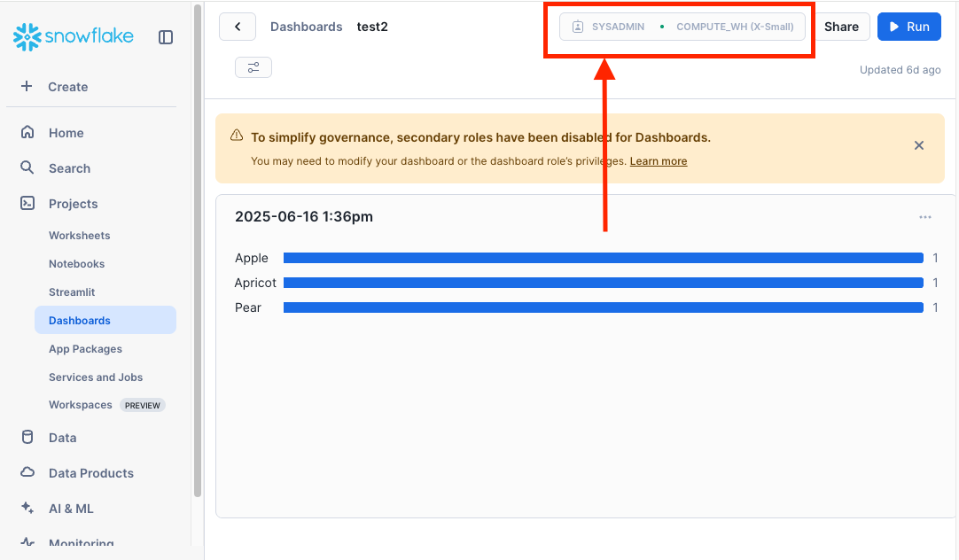Viewport: 959px width, 560px height.
Task: Go back with the chevron button
Action: point(238,27)
